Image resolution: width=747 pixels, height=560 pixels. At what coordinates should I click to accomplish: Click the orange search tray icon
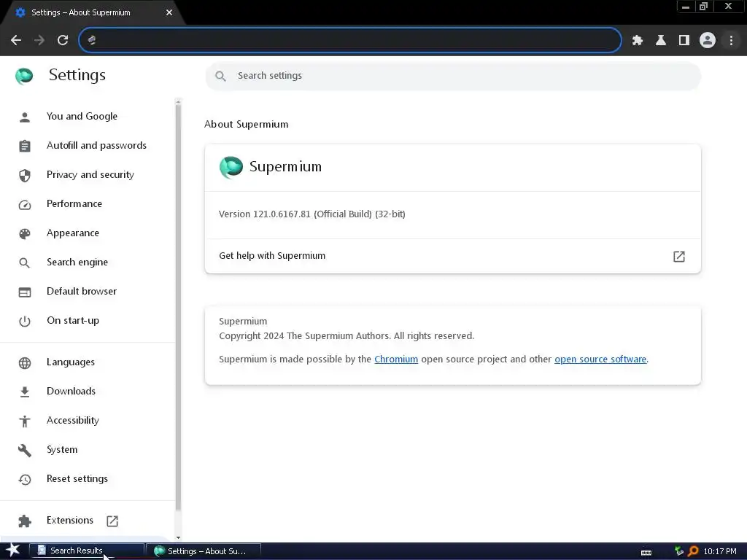(693, 551)
